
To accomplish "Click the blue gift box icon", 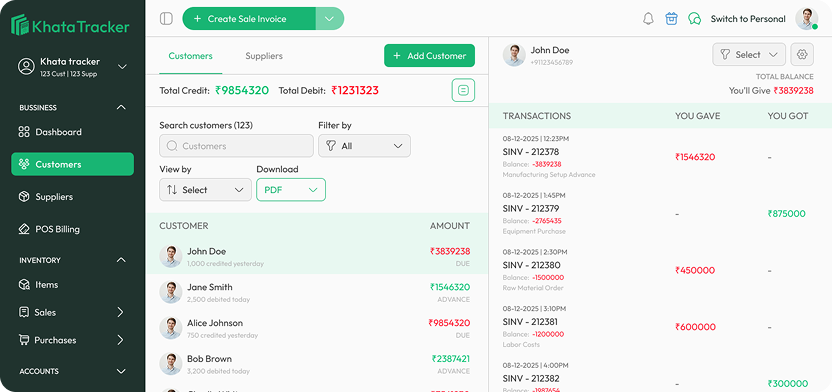I will pos(671,19).
